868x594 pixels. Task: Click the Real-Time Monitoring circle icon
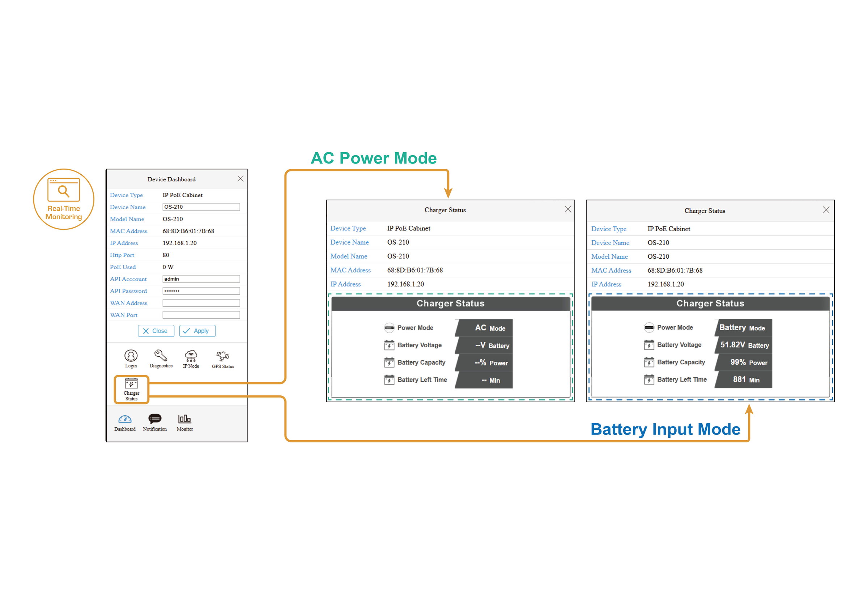(64, 199)
